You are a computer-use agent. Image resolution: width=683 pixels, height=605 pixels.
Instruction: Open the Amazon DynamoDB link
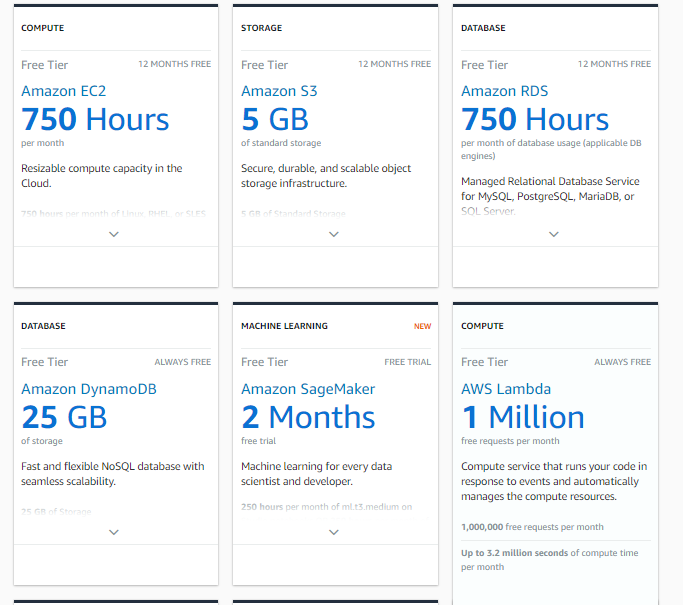89,389
